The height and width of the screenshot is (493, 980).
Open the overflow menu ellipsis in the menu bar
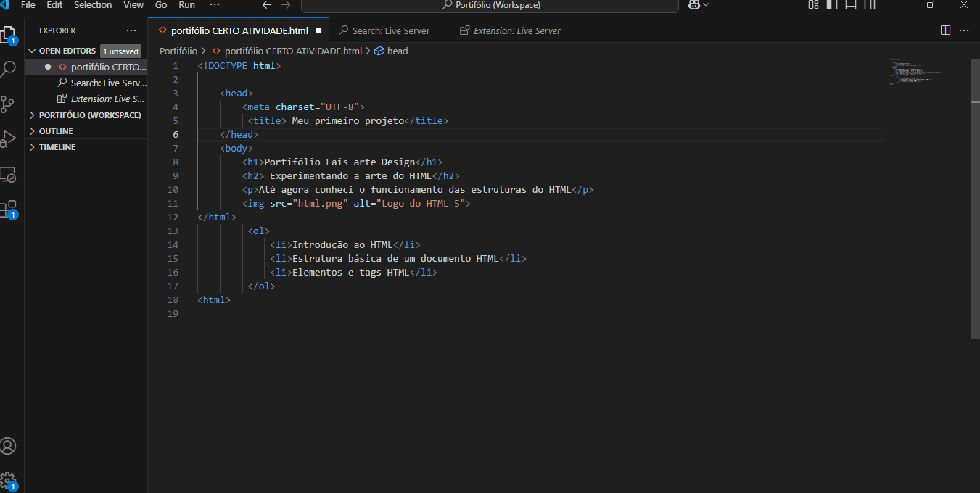pyautogui.click(x=214, y=5)
